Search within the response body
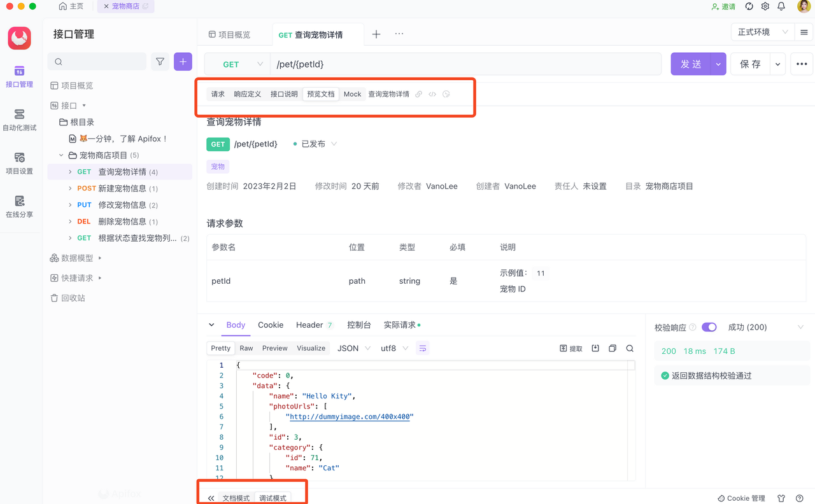Screen dimensions: 815x504 [630, 349]
